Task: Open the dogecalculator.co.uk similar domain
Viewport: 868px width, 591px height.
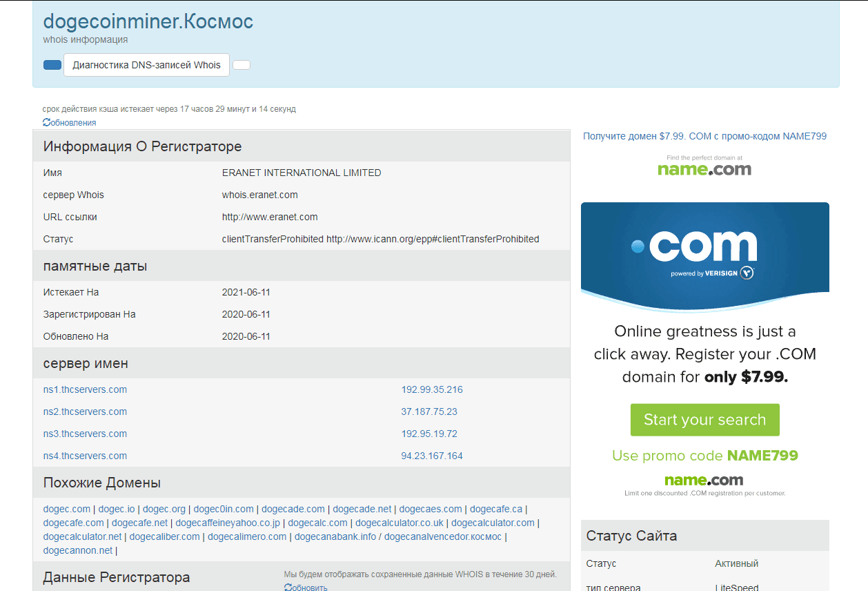Action: (399, 523)
